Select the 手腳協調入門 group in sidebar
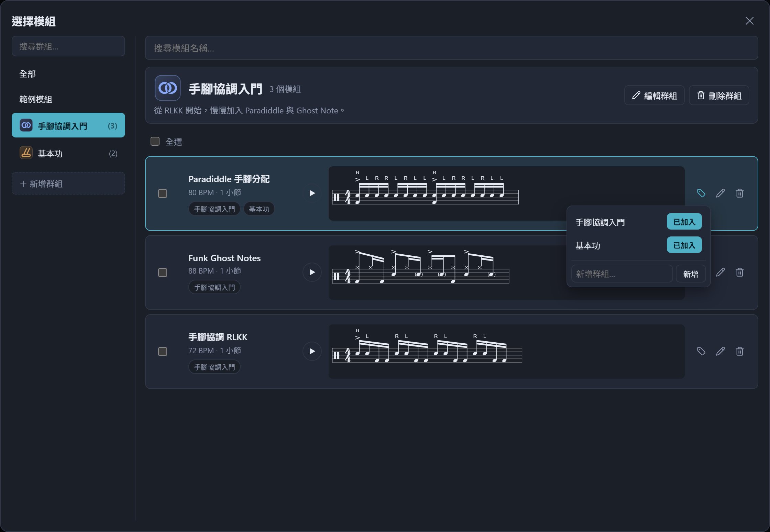The width and height of the screenshot is (770, 532). [68, 125]
